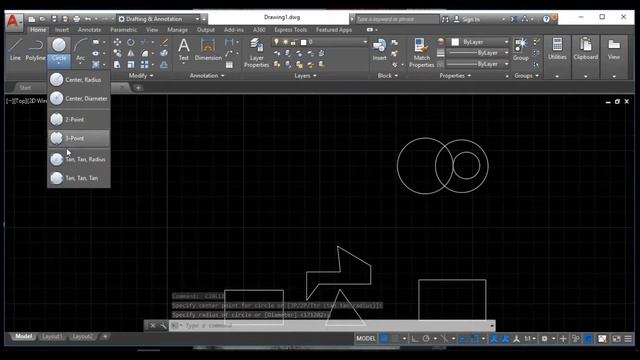Click the Table icon in Annotation

point(229,64)
